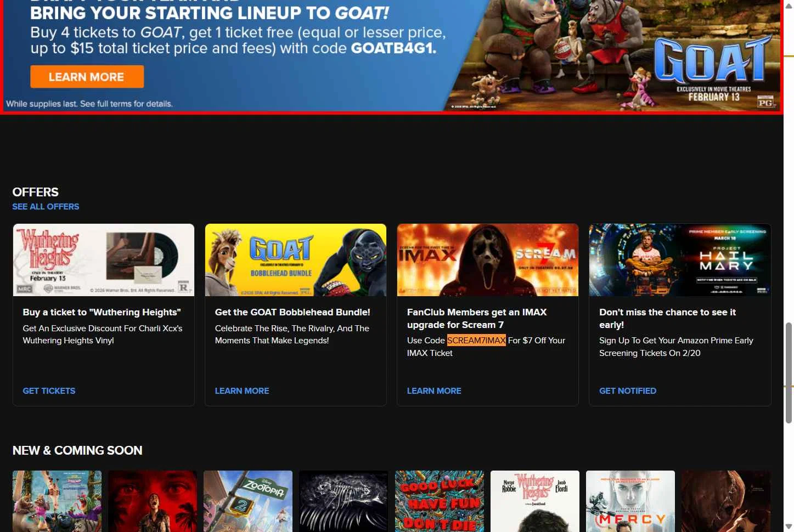Click LEARN MORE under GOAT Bobblehead Bundle
The width and height of the screenshot is (794, 532).
pyautogui.click(x=242, y=390)
